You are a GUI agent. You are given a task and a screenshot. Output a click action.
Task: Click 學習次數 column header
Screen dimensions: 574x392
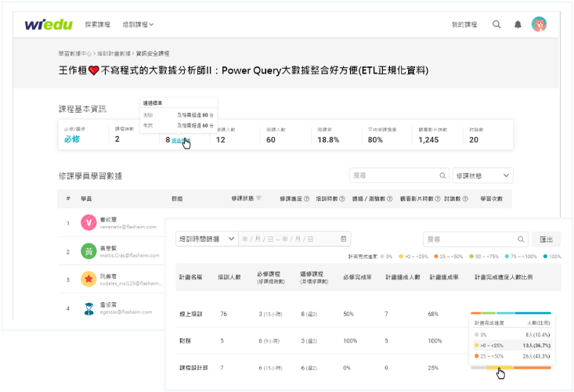click(x=491, y=199)
